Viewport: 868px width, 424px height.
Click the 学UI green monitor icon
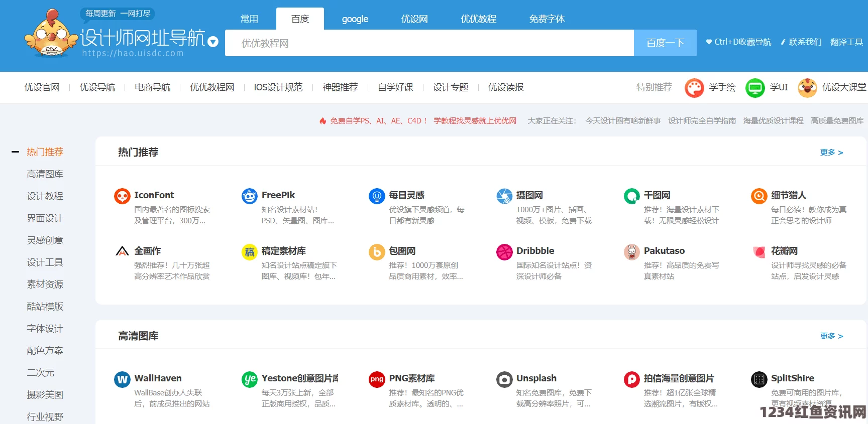(x=755, y=88)
